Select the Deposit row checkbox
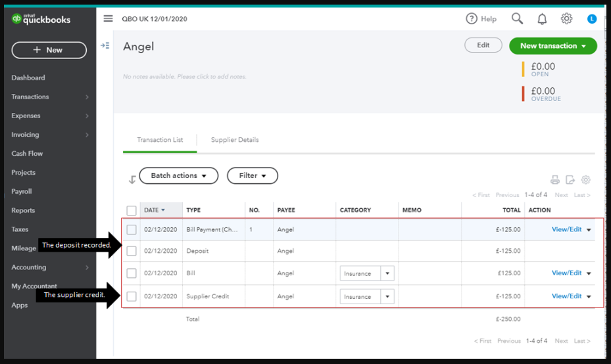This screenshot has width=611, height=364. (132, 251)
